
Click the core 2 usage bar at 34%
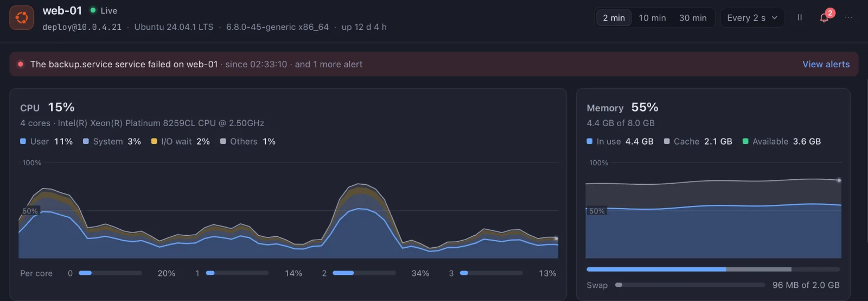pyautogui.click(x=364, y=273)
